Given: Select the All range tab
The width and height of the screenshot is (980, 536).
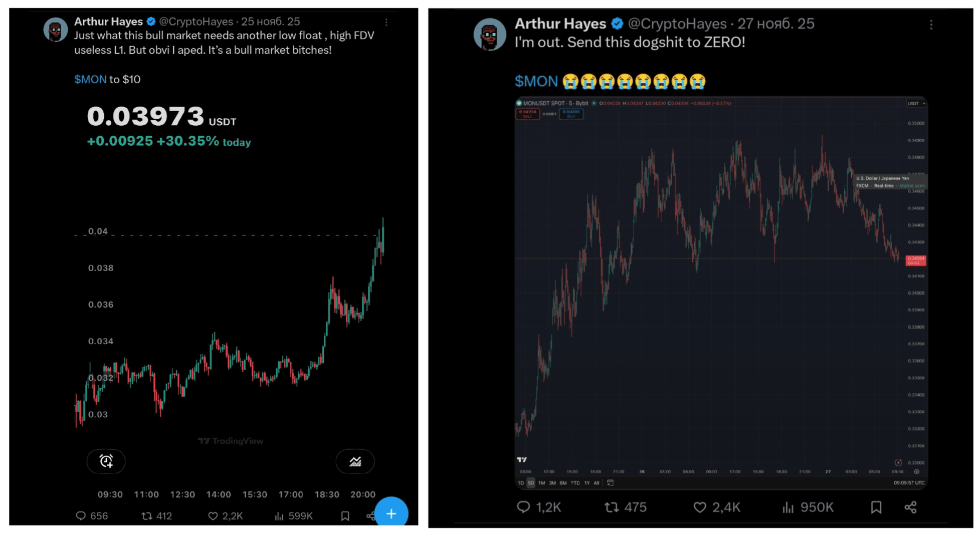Looking at the screenshot, I should click(596, 483).
